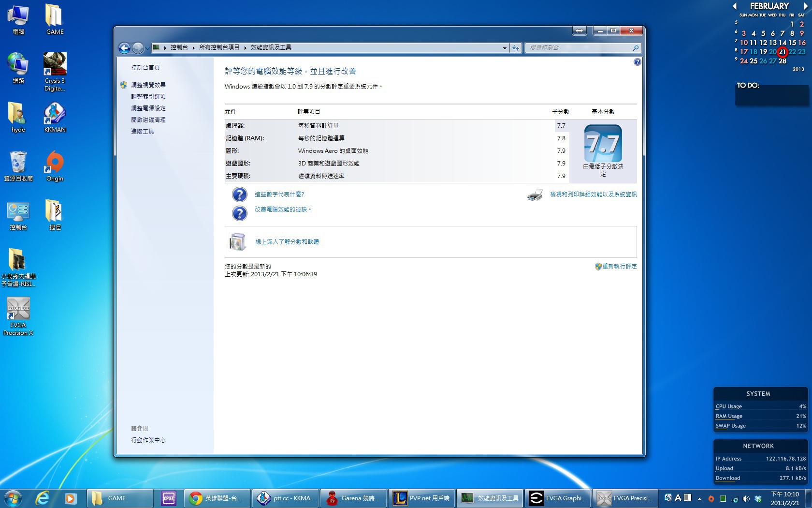Click the Back arrow in the control panel window

point(124,48)
